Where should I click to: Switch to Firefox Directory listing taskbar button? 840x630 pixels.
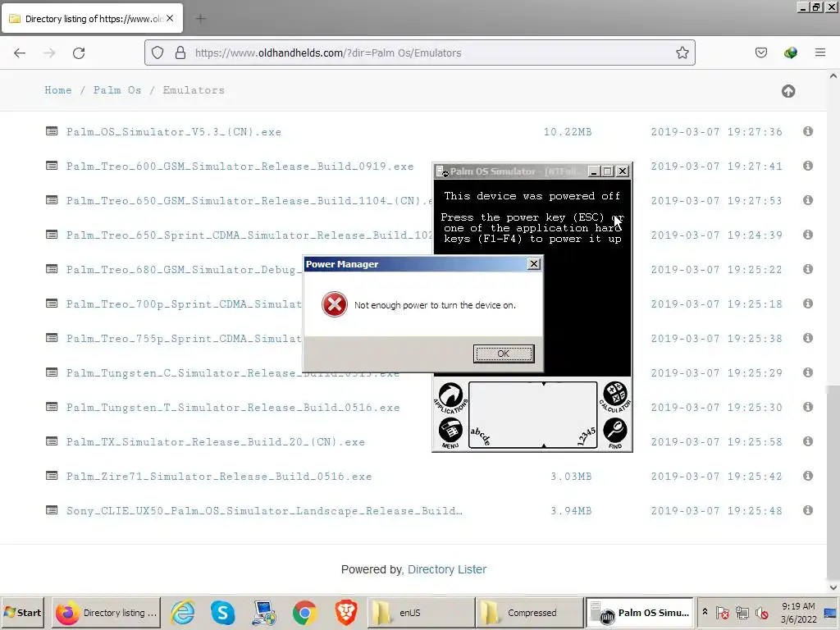(106, 612)
